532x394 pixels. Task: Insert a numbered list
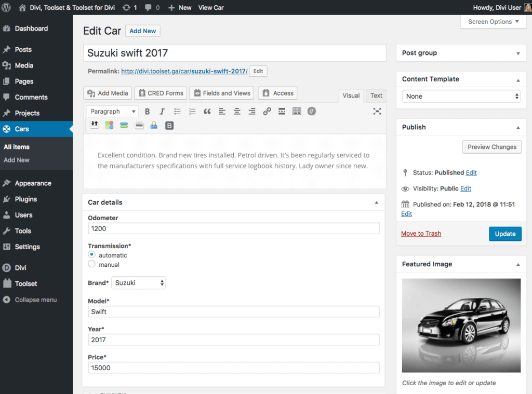pyautogui.click(x=192, y=112)
